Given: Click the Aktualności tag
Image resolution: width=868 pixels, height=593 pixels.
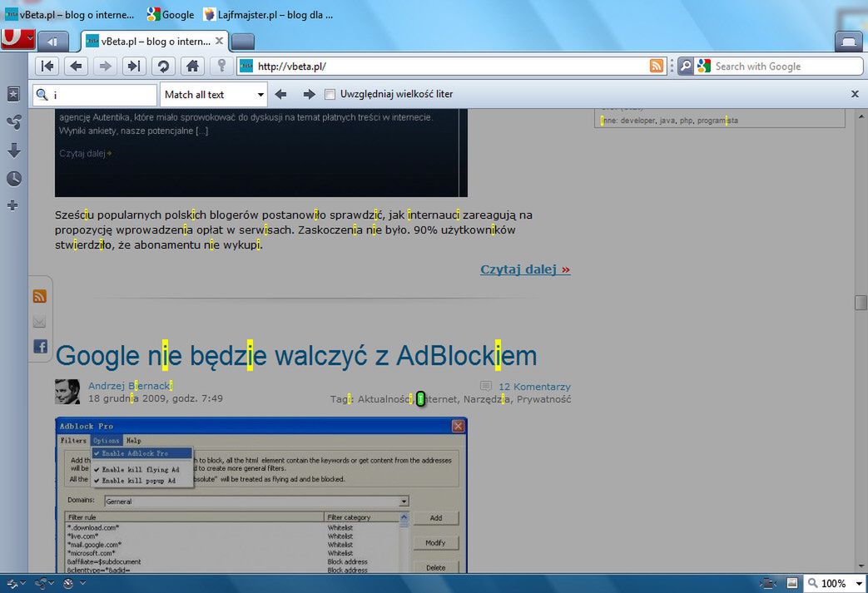Looking at the screenshot, I should pyautogui.click(x=384, y=399).
